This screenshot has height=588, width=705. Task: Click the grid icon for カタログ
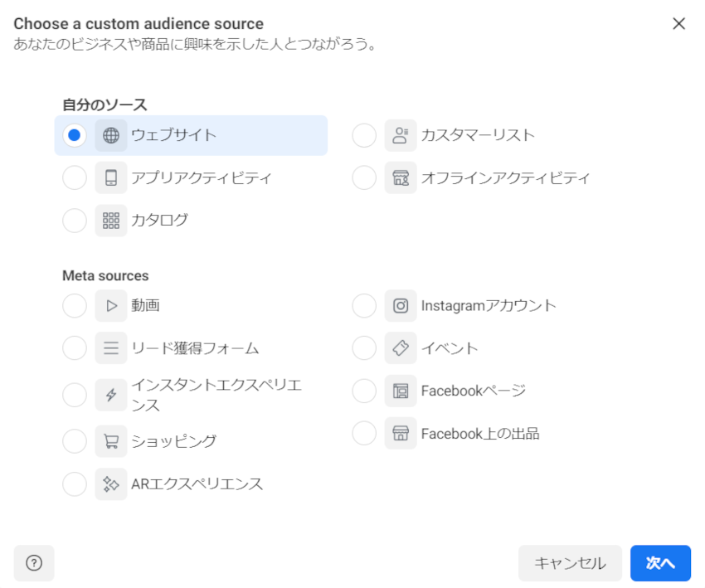coord(111,221)
